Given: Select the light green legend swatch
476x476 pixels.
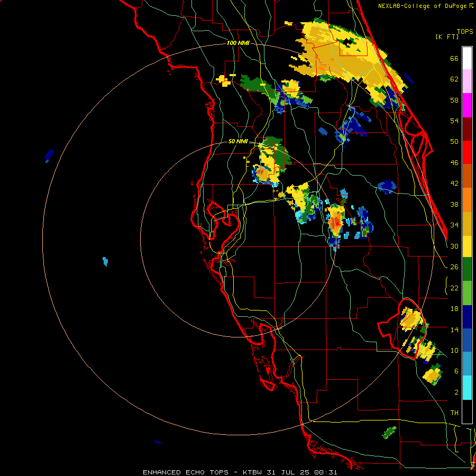Looking at the screenshot, I should point(467,293).
